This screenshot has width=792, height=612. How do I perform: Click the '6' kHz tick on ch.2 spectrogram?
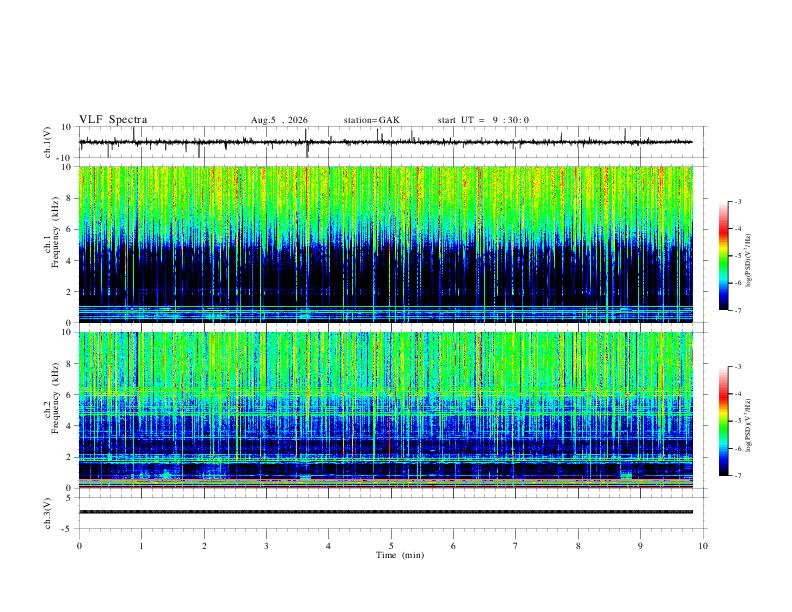click(x=70, y=395)
